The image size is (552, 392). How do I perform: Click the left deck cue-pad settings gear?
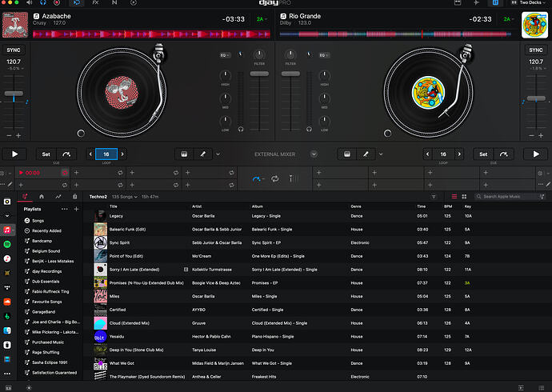pyautogui.click(x=3, y=173)
